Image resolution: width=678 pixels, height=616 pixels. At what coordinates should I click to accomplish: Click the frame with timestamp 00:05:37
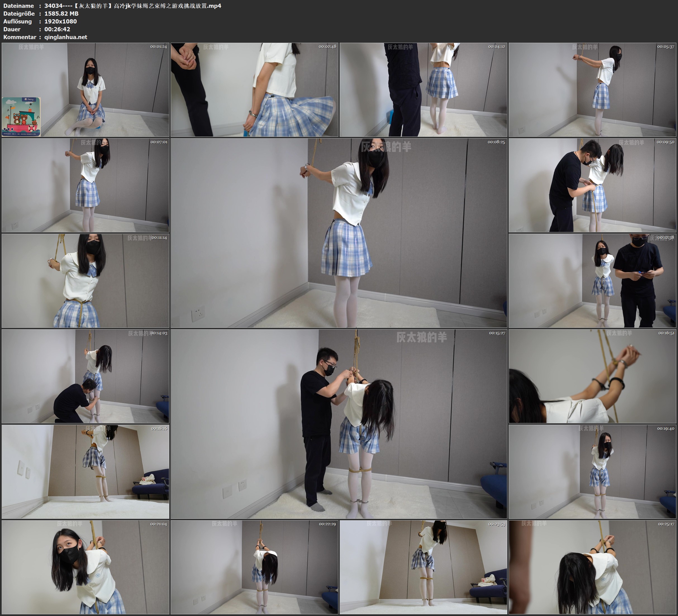(x=592, y=90)
